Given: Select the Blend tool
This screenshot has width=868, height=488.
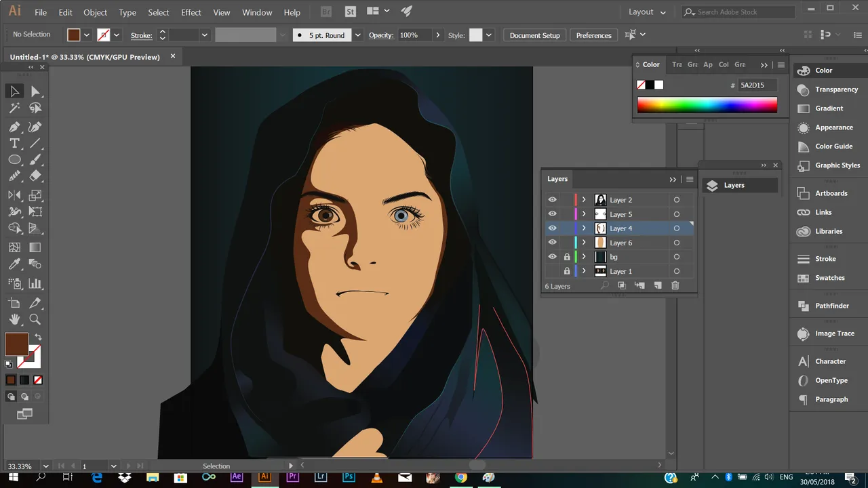Looking at the screenshot, I should pyautogui.click(x=35, y=264).
